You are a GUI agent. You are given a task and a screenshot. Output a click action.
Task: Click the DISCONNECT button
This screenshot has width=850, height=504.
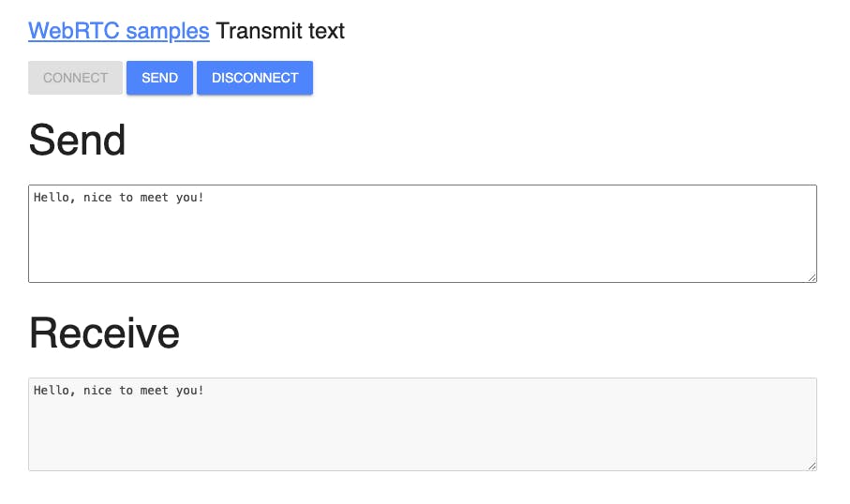click(255, 78)
